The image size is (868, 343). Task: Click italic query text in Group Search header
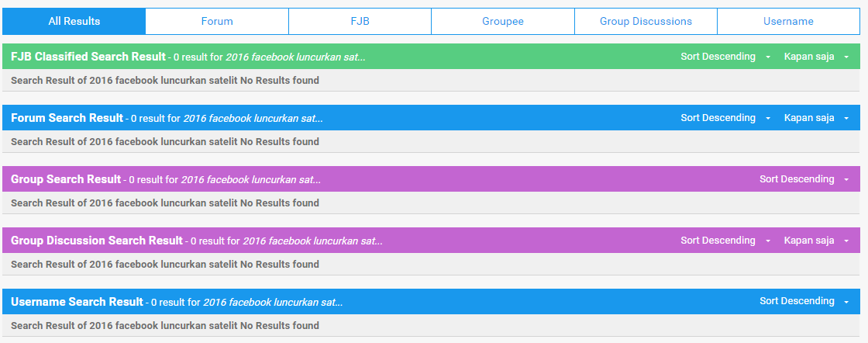(x=251, y=179)
